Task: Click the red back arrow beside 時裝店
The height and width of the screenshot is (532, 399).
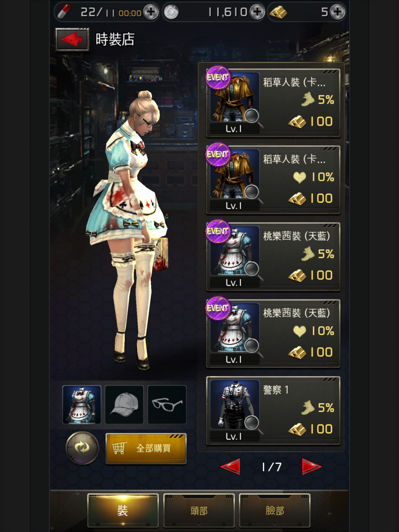Action: [x=72, y=39]
